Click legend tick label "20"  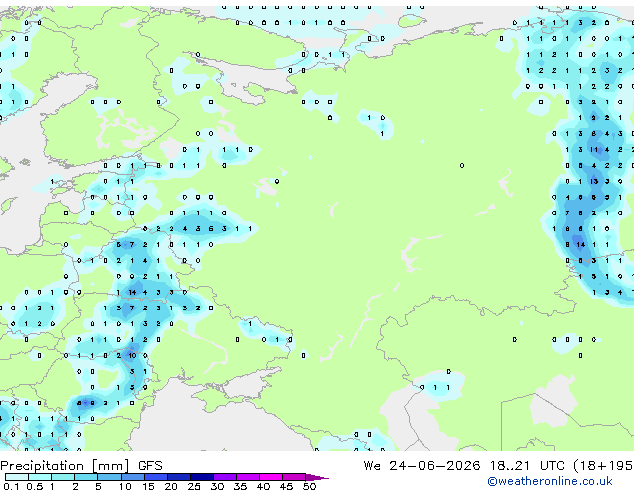171,486
